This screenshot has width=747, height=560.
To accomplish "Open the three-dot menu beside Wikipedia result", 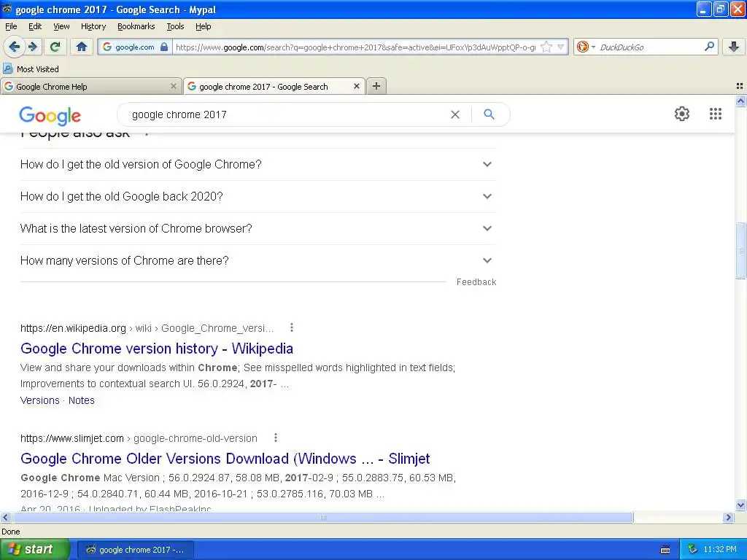I will (x=292, y=327).
